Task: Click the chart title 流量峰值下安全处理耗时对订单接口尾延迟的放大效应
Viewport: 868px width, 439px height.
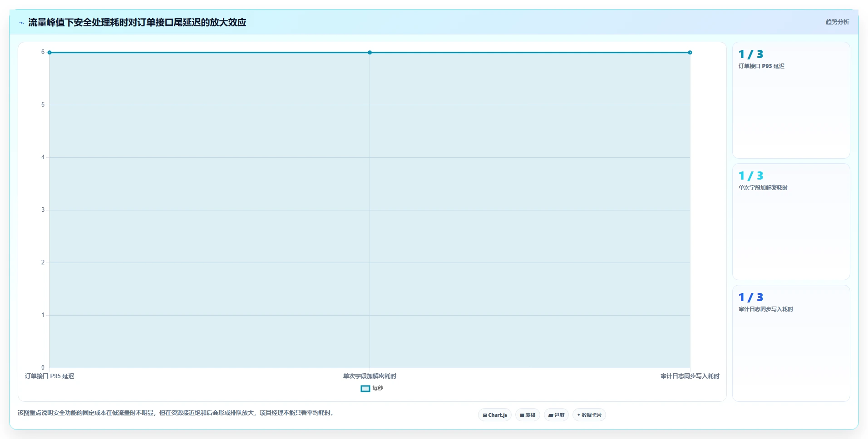Action: [x=137, y=22]
